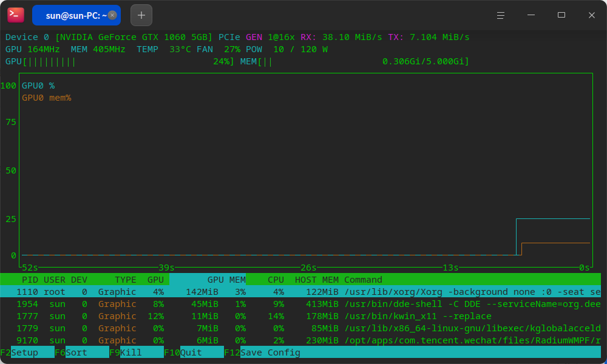Image resolution: width=607 pixels, height=364 pixels.
Task: Click the GPU utilization bar showing 24%
Action: click(x=120, y=61)
